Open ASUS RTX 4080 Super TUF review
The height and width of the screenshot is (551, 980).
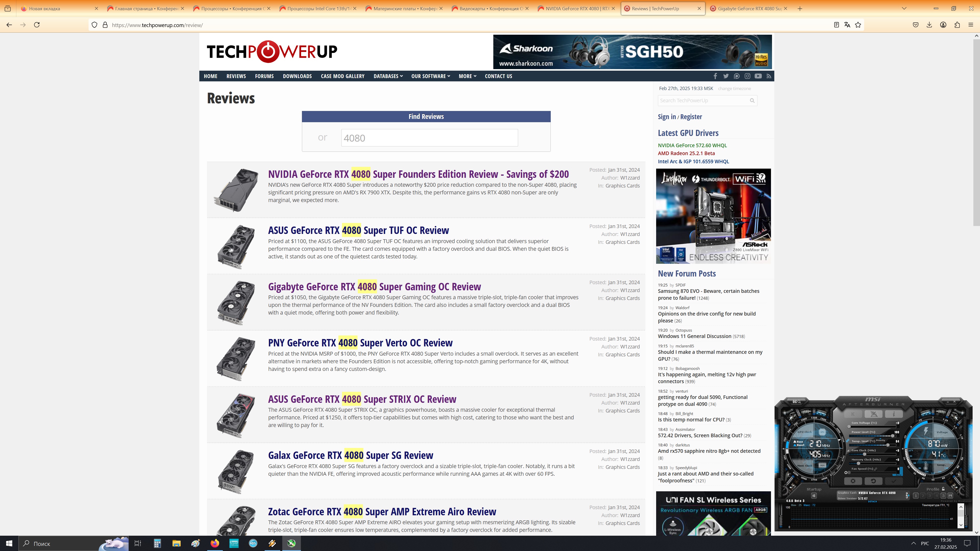(358, 230)
